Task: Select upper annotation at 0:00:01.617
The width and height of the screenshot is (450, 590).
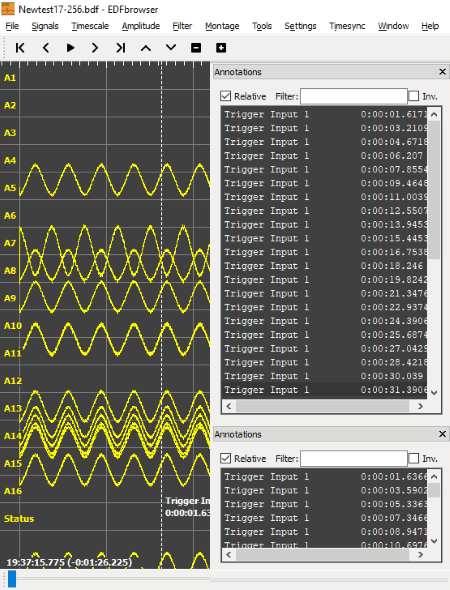Action: click(325, 114)
